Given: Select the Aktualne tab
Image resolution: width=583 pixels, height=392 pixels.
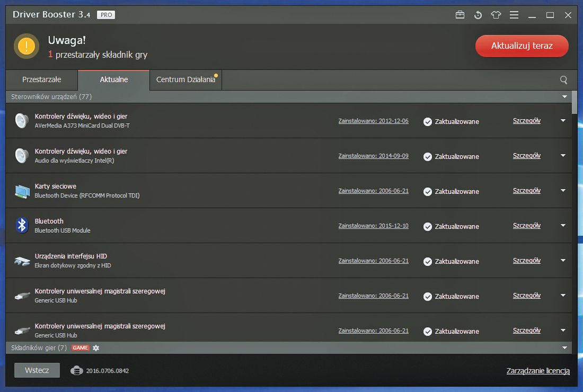Looking at the screenshot, I should point(114,80).
